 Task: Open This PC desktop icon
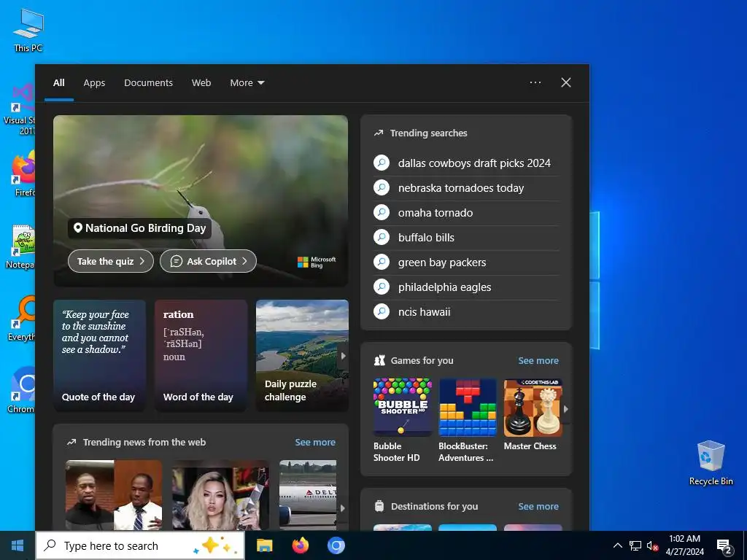[28, 29]
